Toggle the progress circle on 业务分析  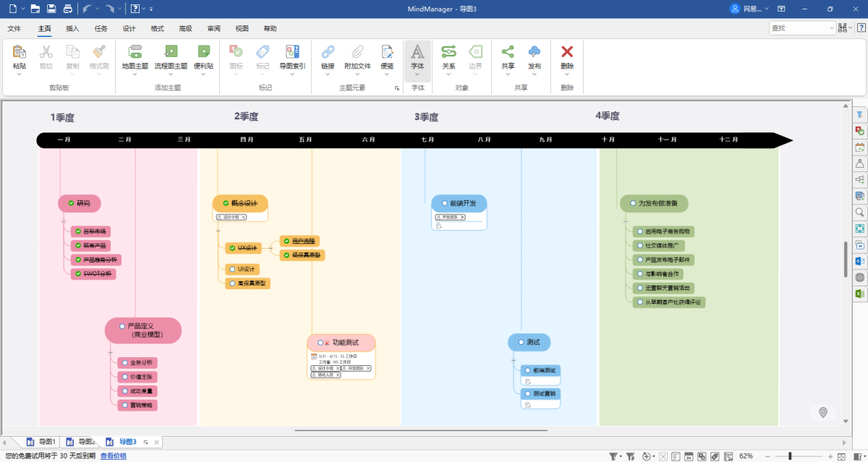point(124,362)
